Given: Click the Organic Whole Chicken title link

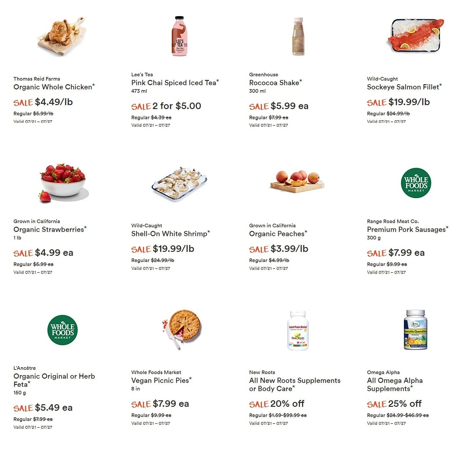Looking at the screenshot, I should [53, 87].
